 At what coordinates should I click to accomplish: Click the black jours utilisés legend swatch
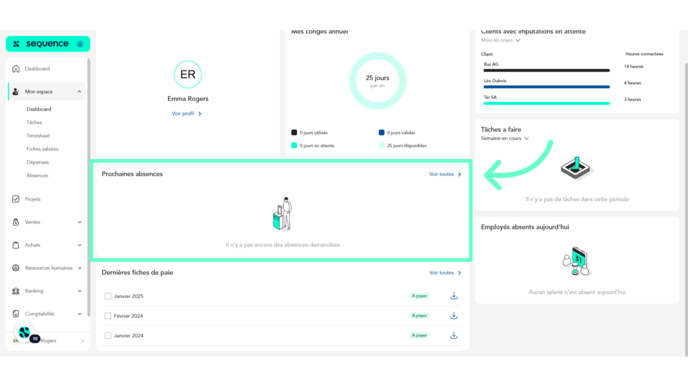294,132
